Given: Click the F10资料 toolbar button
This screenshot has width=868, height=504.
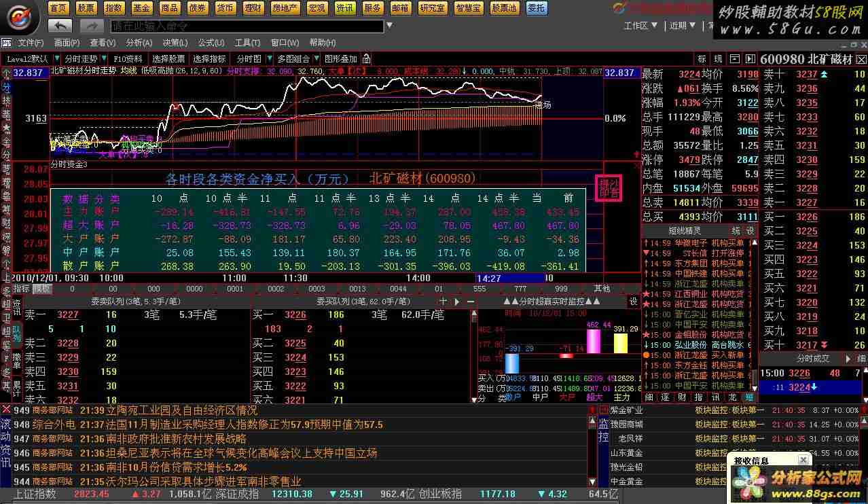Looking at the screenshot, I should pos(128,59).
